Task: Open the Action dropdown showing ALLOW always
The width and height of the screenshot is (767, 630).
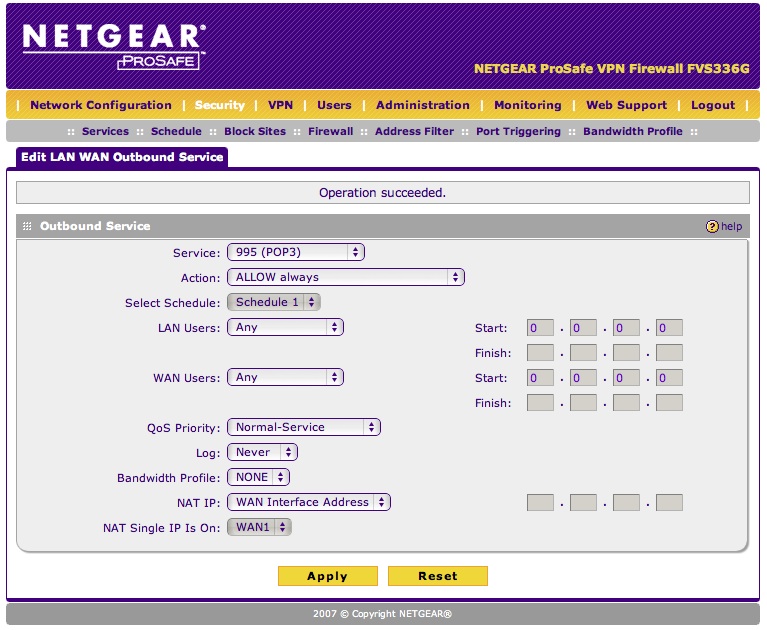Action: (346, 277)
